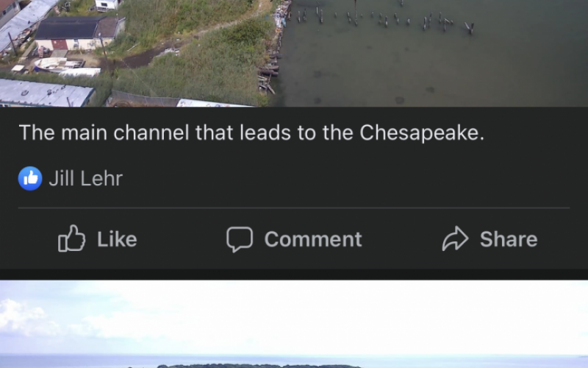Open Jill Lehr's name in reactions
Image resolution: width=588 pixels, height=368 pixels.
coord(86,178)
